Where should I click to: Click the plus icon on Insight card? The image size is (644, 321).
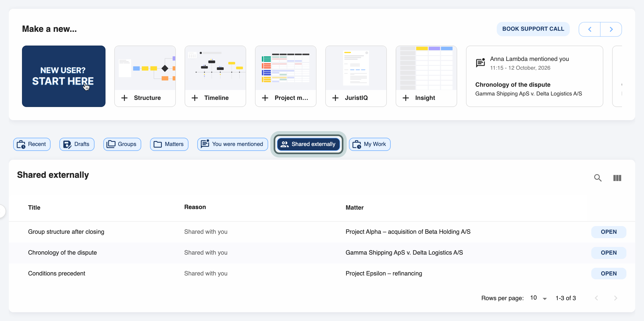[x=406, y=98]
